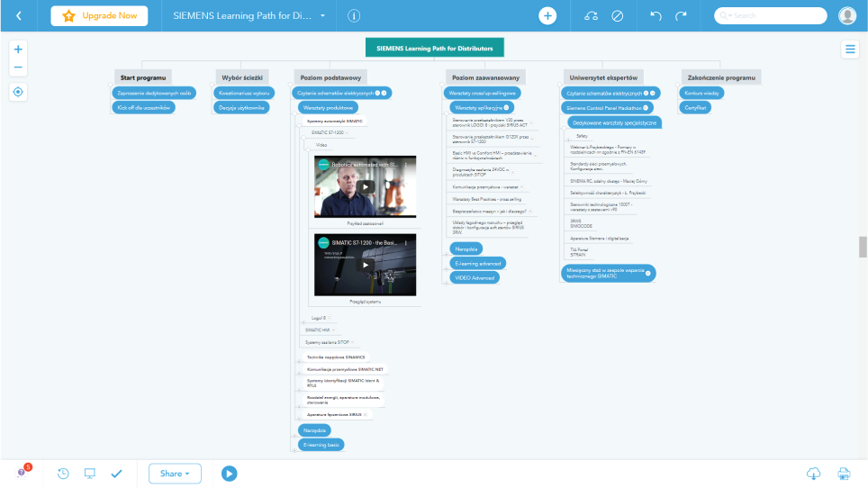Click the connect topics icon
The height and width of the screenshot is (488, 868).
click(592, 15)
